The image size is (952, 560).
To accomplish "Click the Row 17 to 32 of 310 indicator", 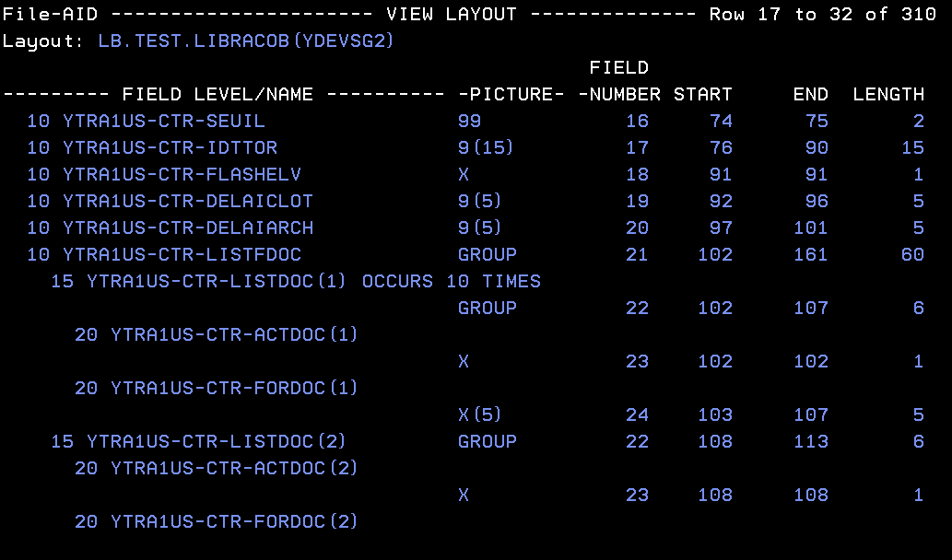I will click(829, 15).
